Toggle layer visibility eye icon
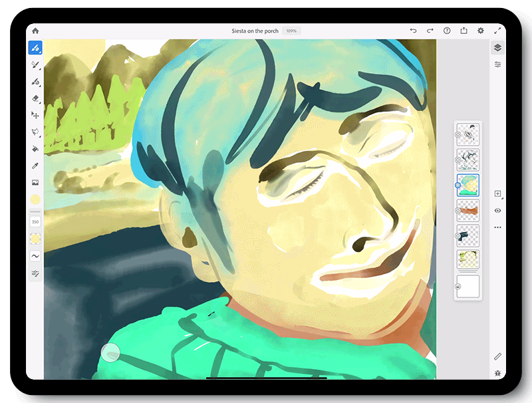The image size is (532, 403). 497,210
